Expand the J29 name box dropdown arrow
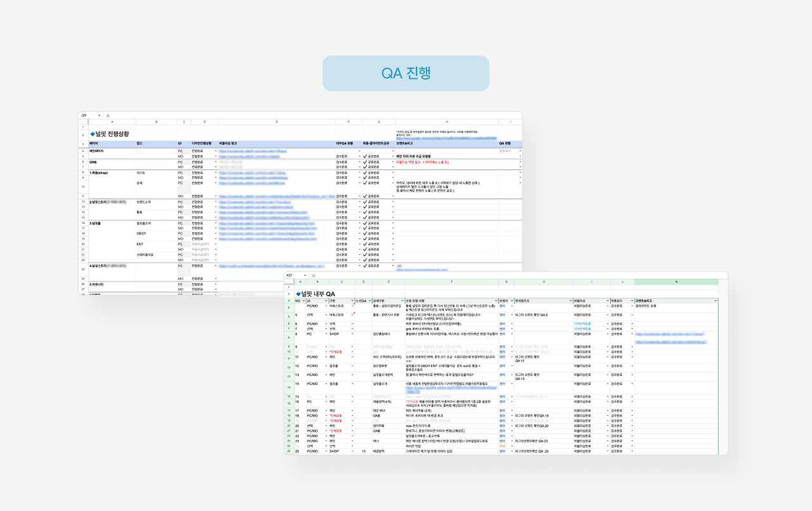Screen dimensions: 812x511 point(100,115)
